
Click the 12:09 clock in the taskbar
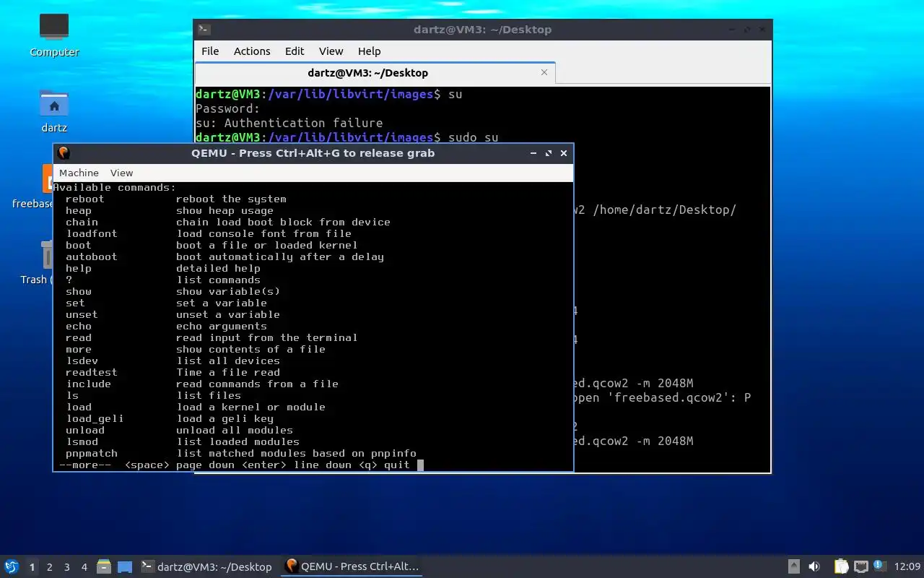(x=907, y=567)
